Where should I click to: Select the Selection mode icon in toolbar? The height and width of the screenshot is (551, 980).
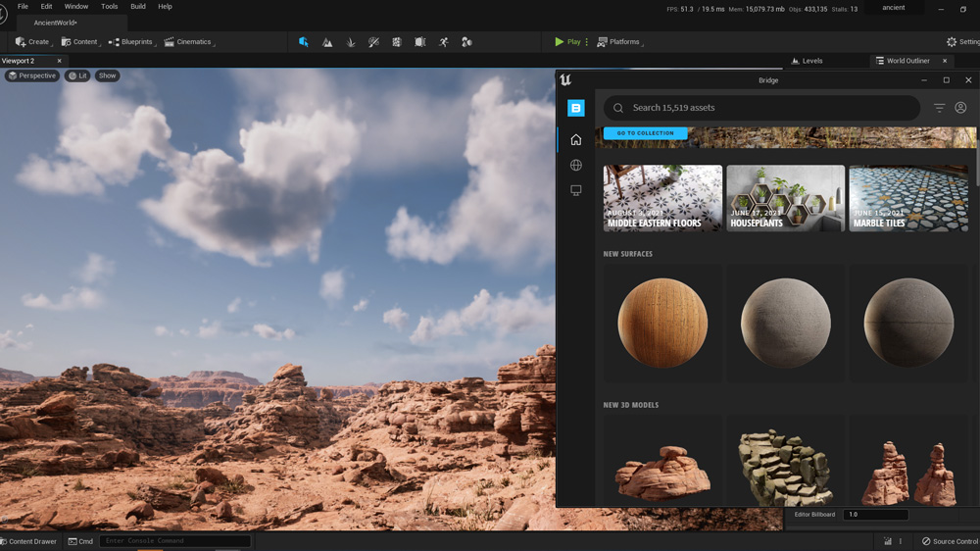point(304,42)
